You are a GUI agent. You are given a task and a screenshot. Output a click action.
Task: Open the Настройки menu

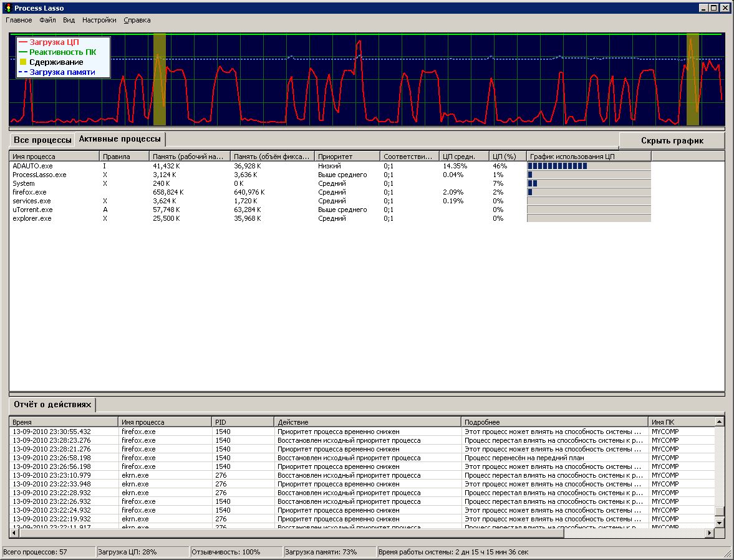(x=99, y=20)
